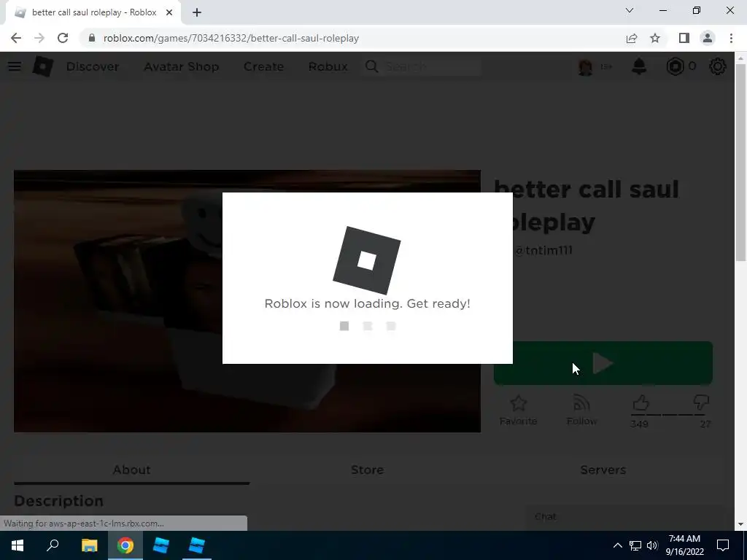
Task: Click the Robux balance icon
Action: pos(675,66)
